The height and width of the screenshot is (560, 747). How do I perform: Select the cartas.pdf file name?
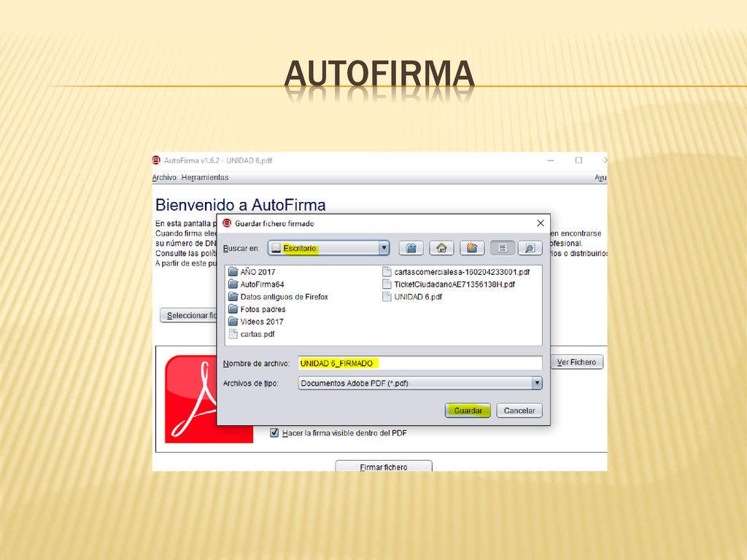pos(258,334)
